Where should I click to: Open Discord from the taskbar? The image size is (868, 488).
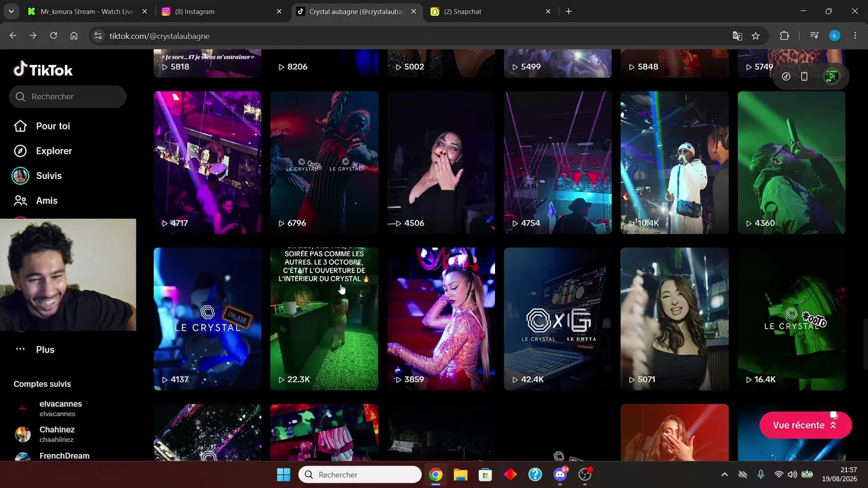pos(560,474)
